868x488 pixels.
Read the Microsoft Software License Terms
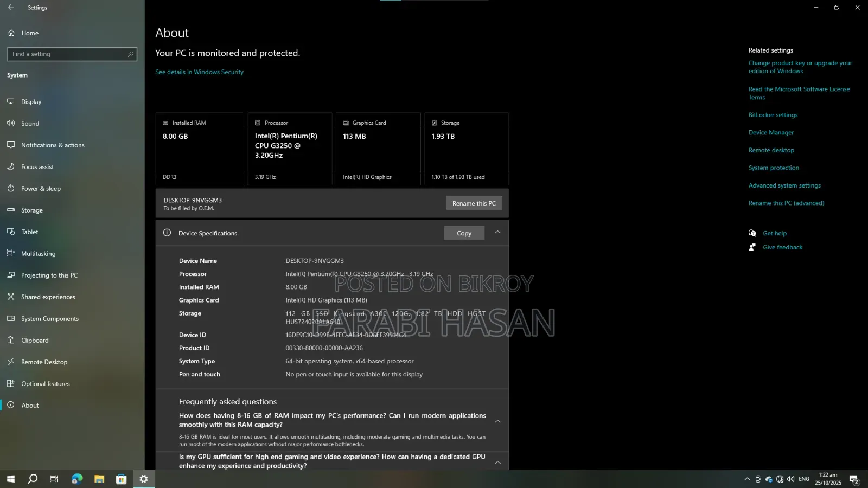[799, 93]
